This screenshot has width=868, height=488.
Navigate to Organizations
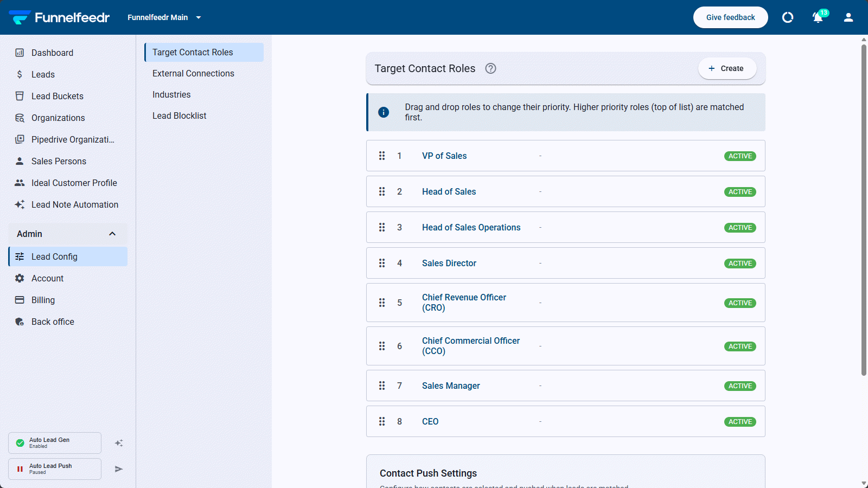pos(68,118)
